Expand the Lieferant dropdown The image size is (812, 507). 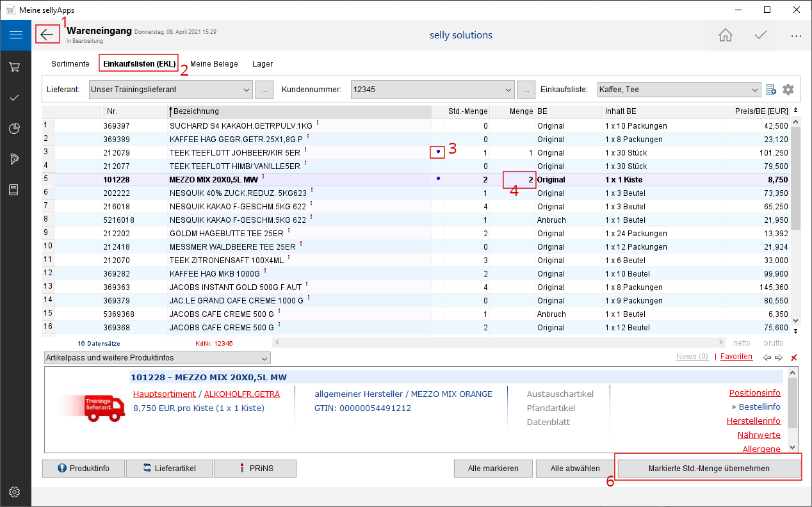247,90
